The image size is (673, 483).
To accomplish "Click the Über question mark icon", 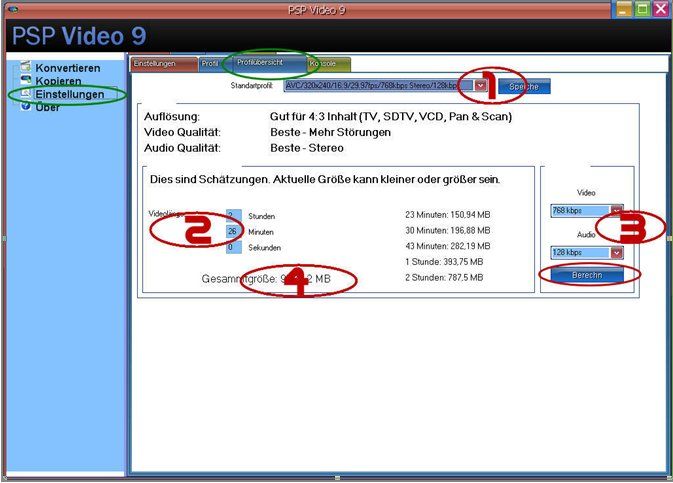I will point(26,106).
